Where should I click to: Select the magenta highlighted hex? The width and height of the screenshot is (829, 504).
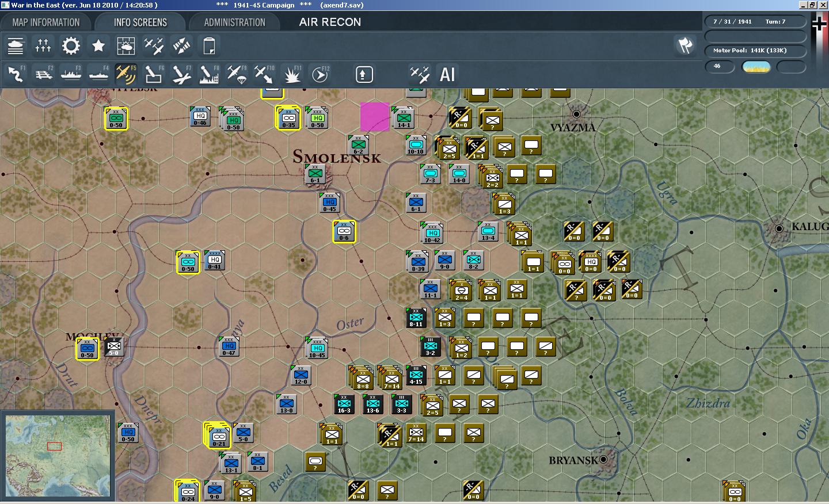(375, 117)
